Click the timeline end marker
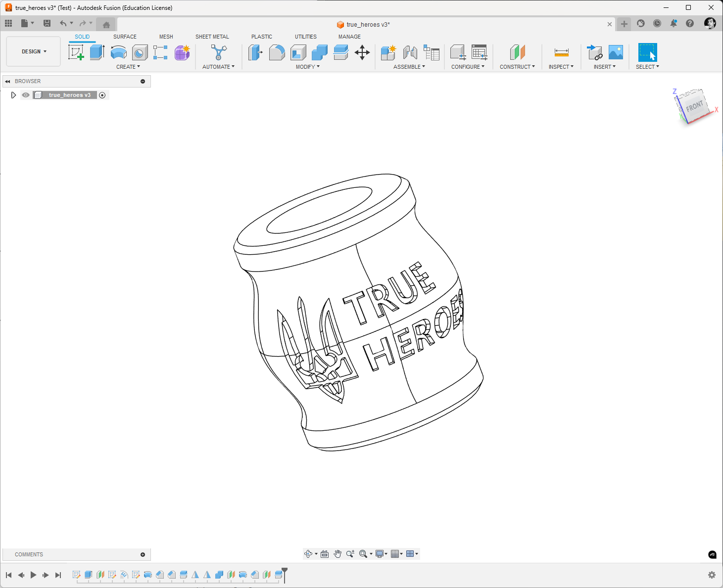 point(285,575)
